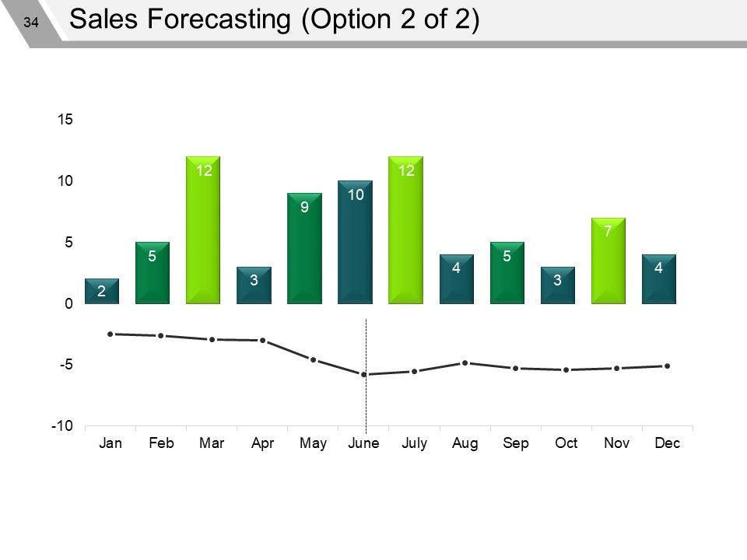Select the June bar labeled 10
This screenshot has width=747, height=560.
[x=355, y=242]
